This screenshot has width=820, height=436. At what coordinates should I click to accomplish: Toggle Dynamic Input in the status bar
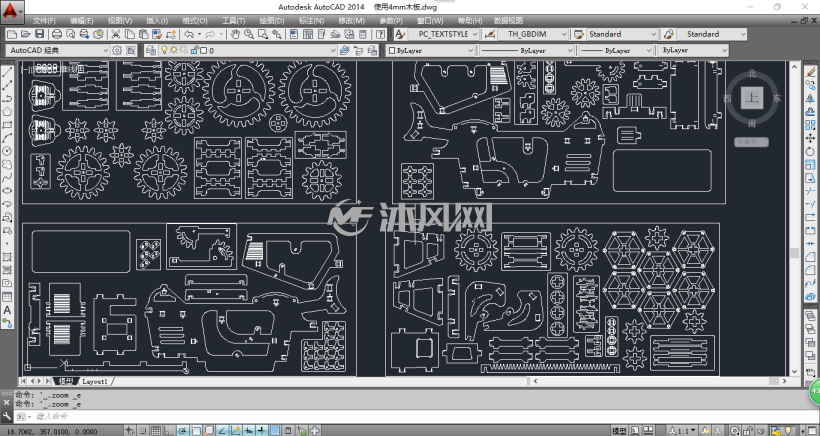[x=249, y=431]
